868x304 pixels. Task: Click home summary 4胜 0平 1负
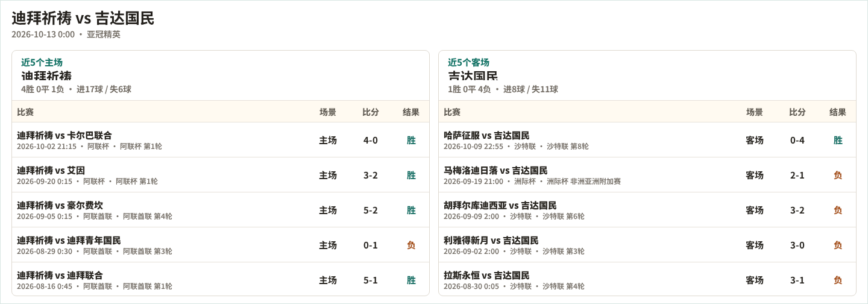coord(43,89)
